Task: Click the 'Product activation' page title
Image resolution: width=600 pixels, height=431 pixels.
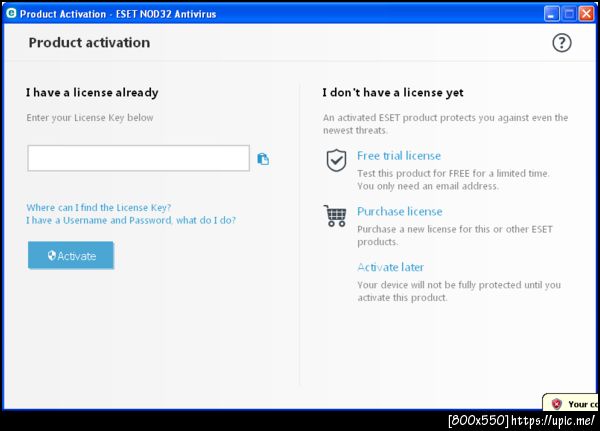Action: tap(89, 42)
